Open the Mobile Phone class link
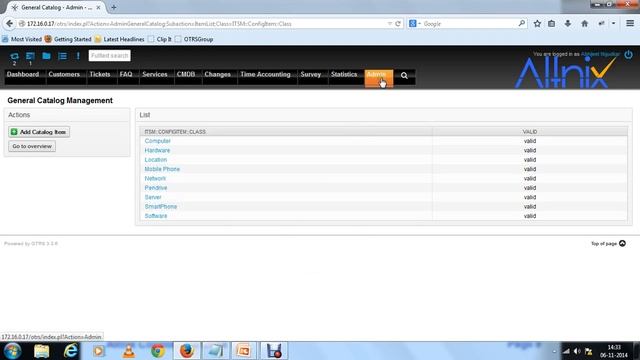 point(162,169)
